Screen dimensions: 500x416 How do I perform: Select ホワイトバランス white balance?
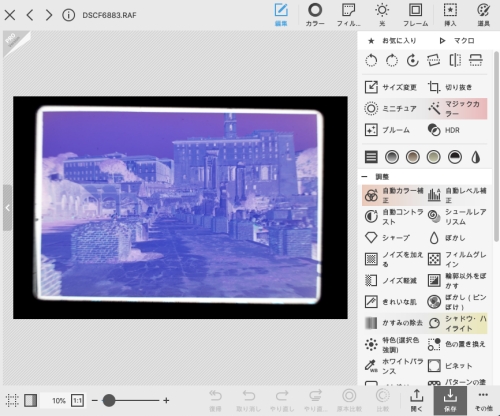click(393, 366)
